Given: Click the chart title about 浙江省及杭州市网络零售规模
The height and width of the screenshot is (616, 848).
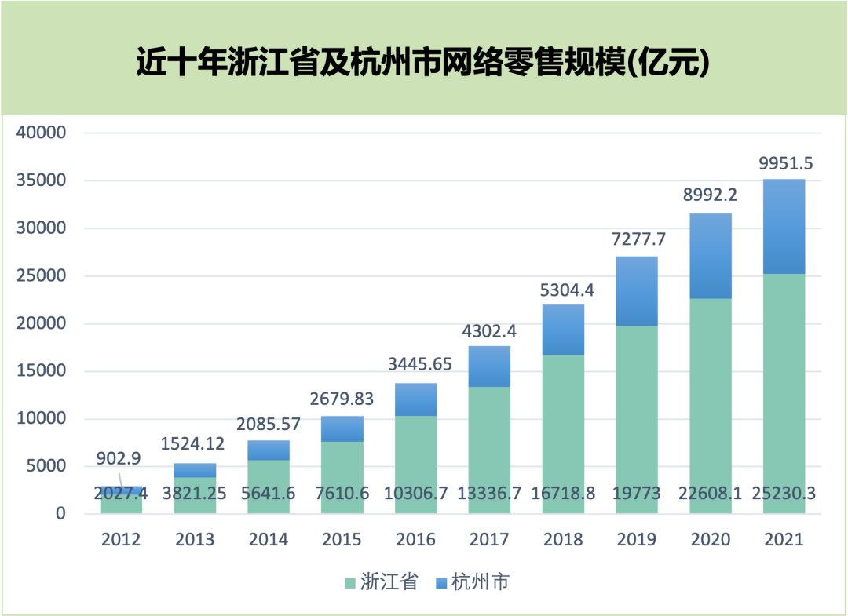Looking at the screenshot, I should point(423,63).
